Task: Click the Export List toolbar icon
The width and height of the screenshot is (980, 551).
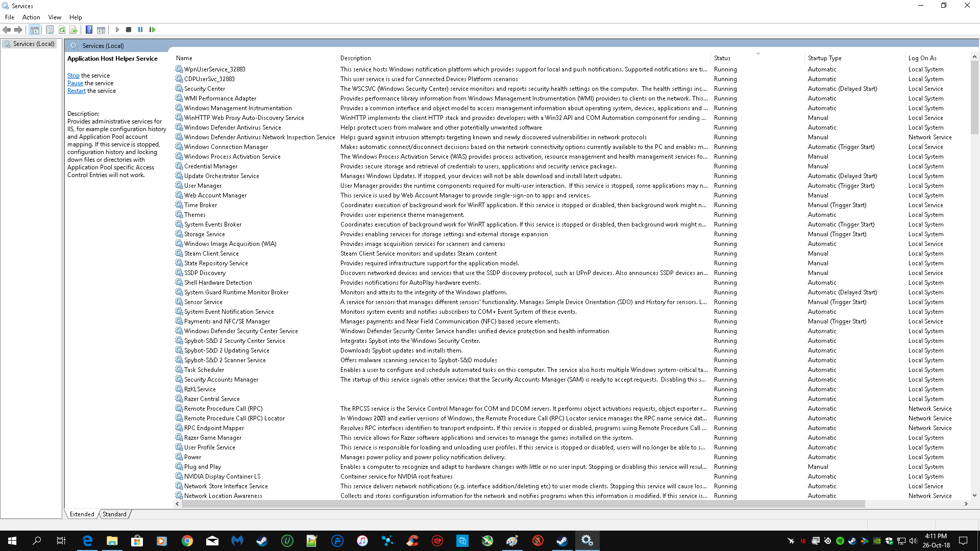Action: (x=73, y=30)
